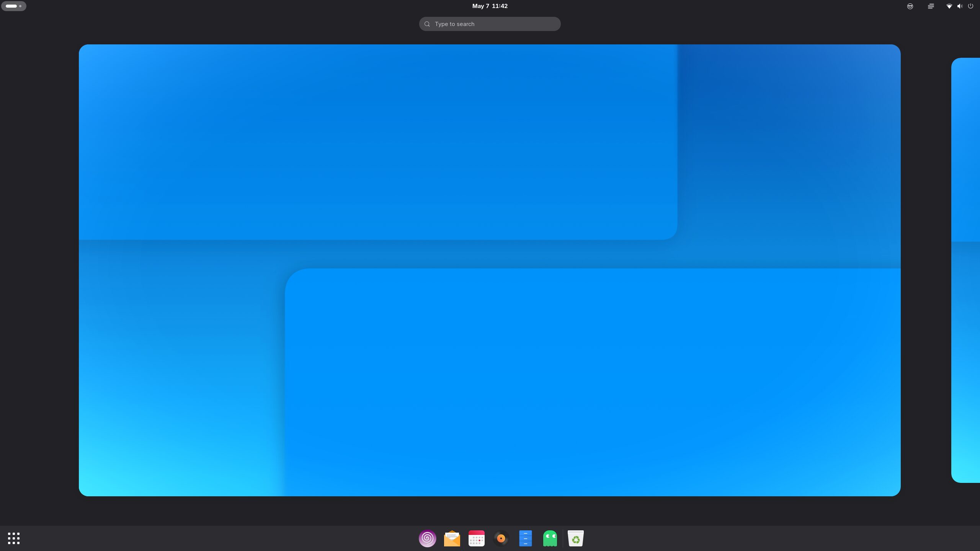Toggle the Activities workspace indicator pill
The image size is (980, 551).
tap(11, 6)
